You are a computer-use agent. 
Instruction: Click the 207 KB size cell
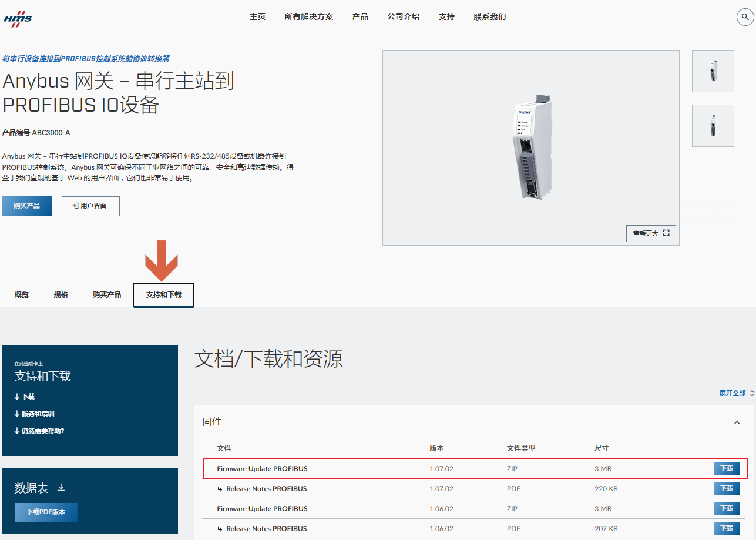point(606,529)
